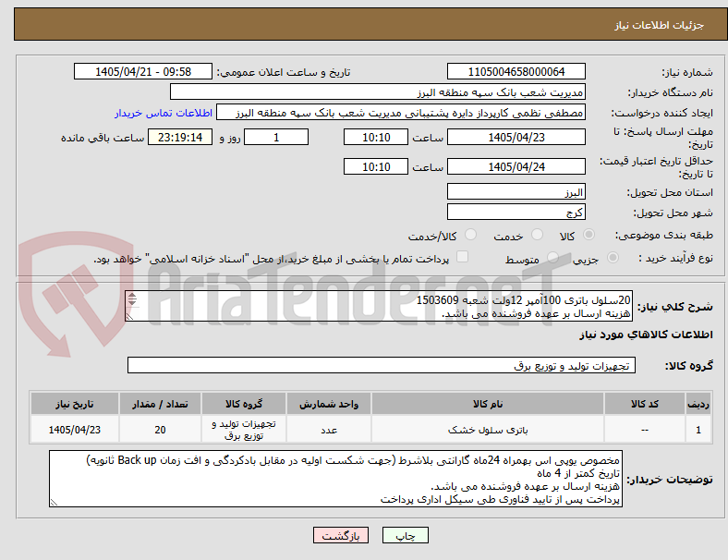Click price validity time 10:10 field
This screenshot has width=728, height=560.
click(376, 166)
